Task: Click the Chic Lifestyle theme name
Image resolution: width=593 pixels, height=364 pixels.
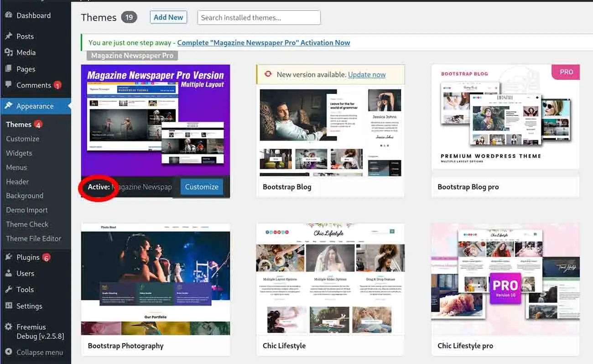Action: coord(284,346)
